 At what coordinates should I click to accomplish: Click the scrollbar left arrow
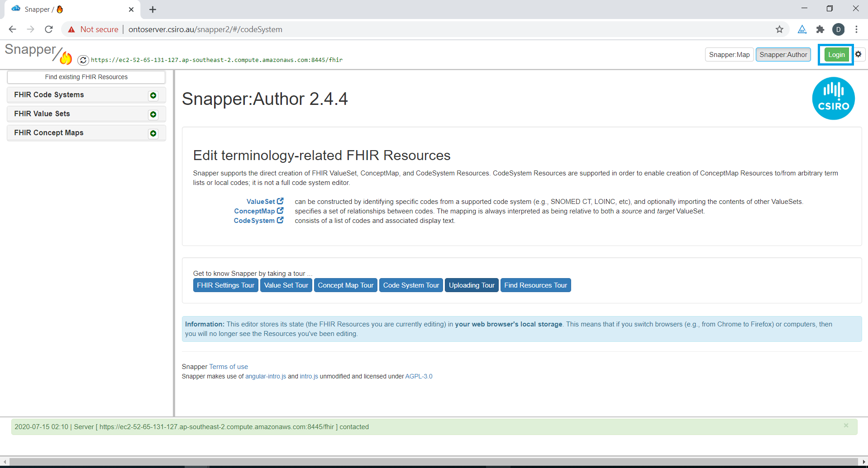5,462
